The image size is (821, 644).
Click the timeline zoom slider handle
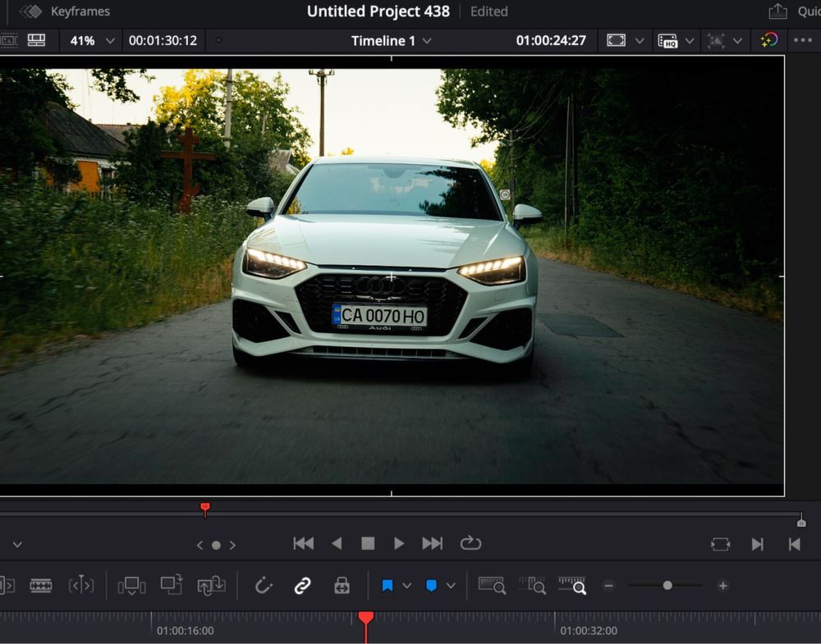(667, 586)
